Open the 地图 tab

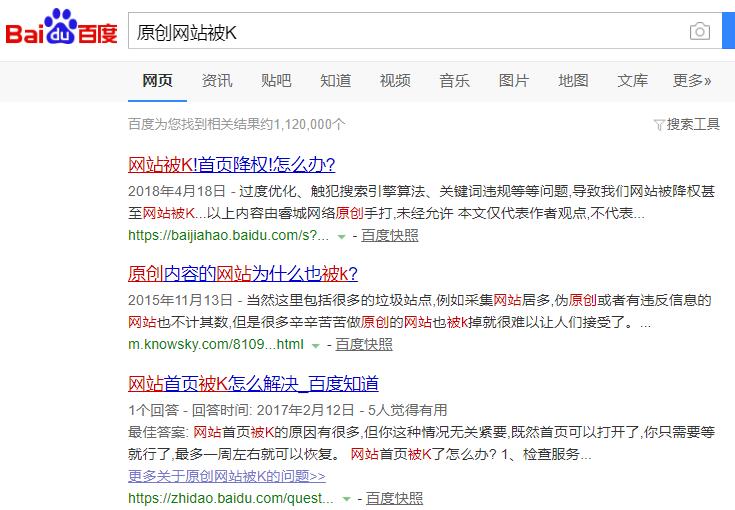[x=573, y=81]
